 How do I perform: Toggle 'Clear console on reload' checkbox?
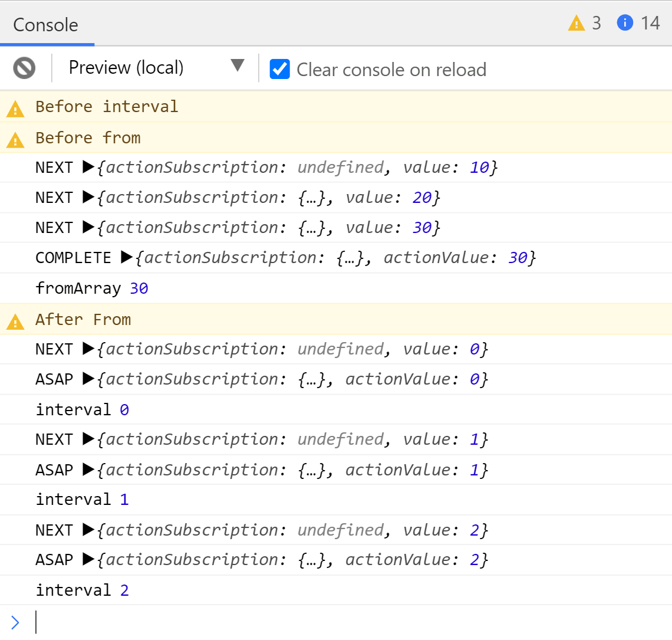tap(280, 69)
